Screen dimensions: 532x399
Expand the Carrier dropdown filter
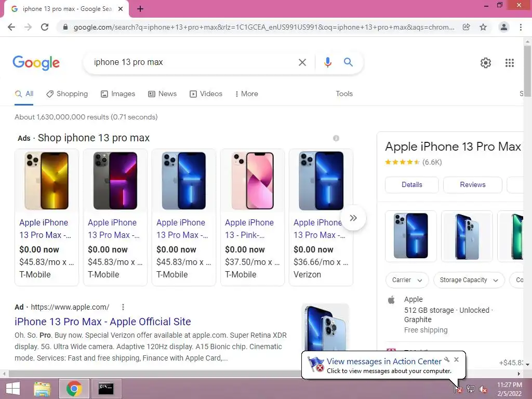pos(407,280)
